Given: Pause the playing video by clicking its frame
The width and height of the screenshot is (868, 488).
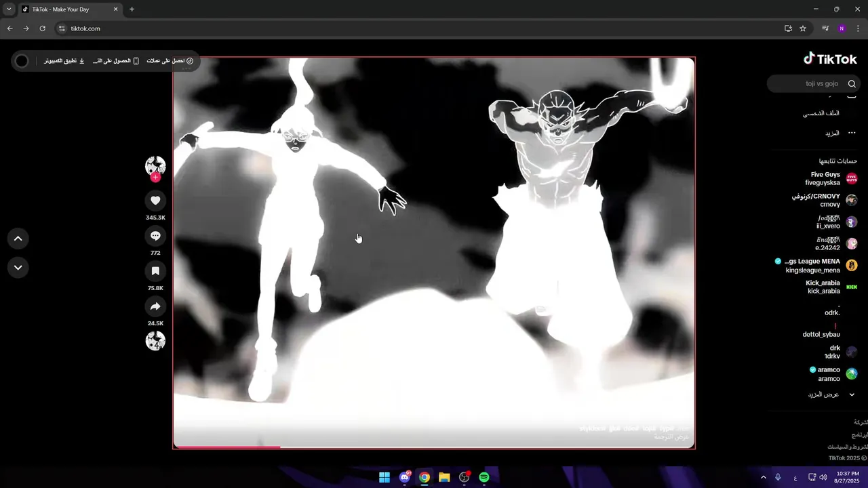Looking at the screenshot, I should [x=434, y=252].
